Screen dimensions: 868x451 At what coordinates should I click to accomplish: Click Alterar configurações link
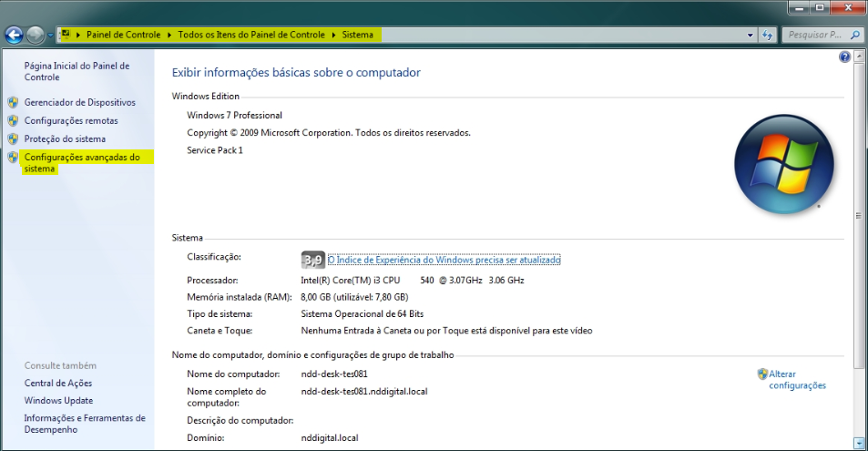(x=797, y=380)
